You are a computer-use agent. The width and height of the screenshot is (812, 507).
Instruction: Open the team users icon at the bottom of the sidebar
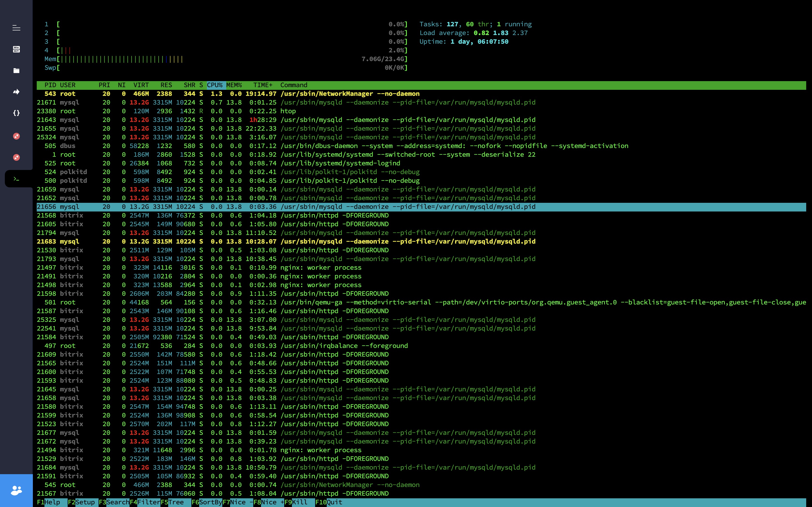pyautogui.click(x=16, y=491)
